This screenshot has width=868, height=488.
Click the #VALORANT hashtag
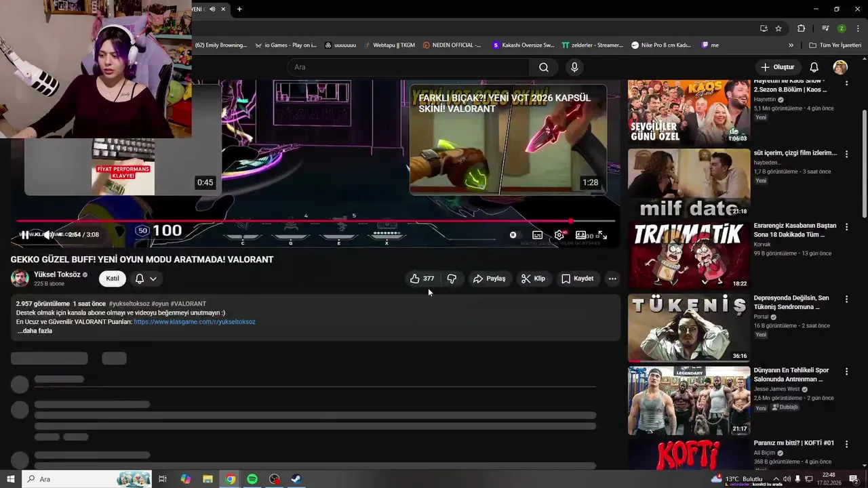click(x=189, y=304)
